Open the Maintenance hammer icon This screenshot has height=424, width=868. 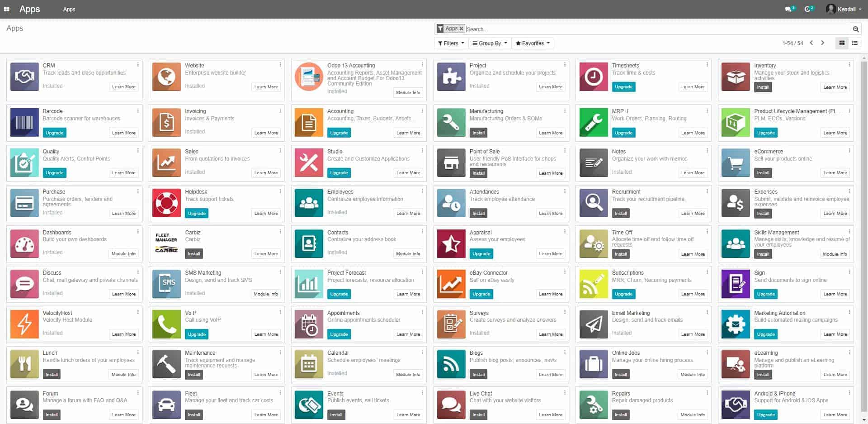167,364
